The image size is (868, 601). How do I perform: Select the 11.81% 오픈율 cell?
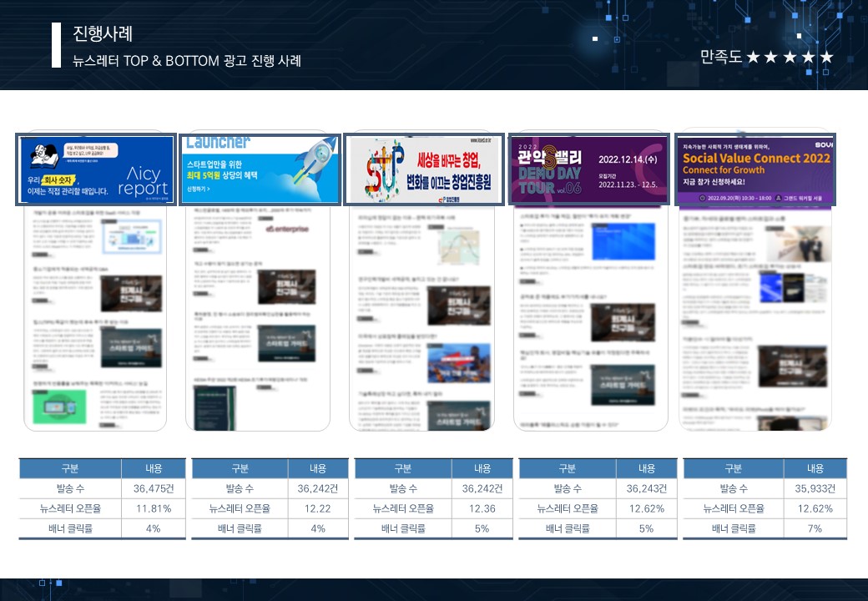[x=153, y=508]
